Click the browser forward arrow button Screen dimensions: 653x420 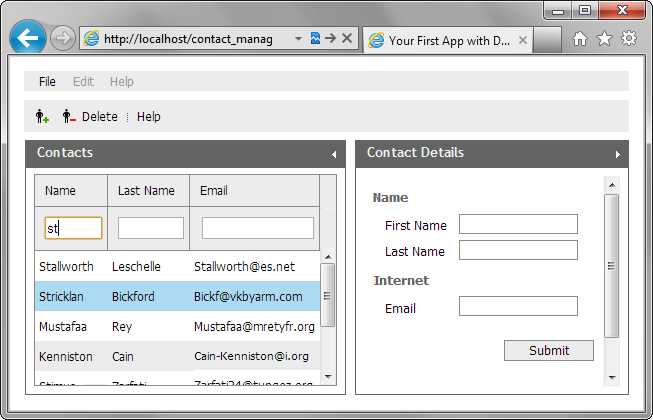[62, 38]
